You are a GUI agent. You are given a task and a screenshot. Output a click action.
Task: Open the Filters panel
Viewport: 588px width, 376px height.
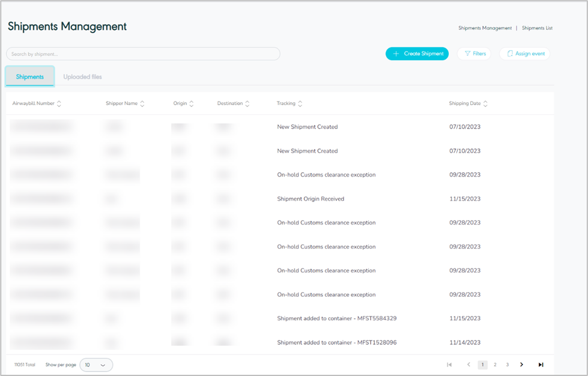tap(474, 54)
